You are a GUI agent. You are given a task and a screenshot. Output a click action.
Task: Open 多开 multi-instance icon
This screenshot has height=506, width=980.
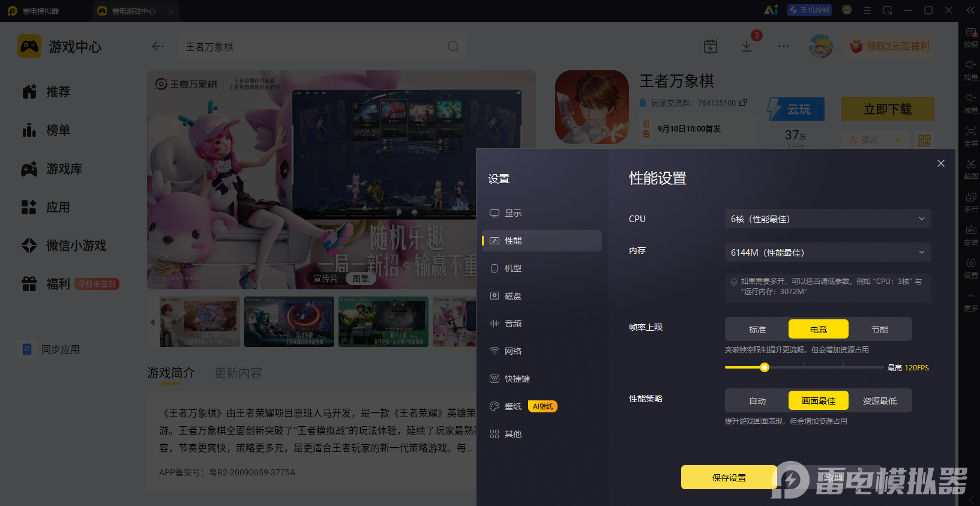pyautogui.click(x=970, y=202)
